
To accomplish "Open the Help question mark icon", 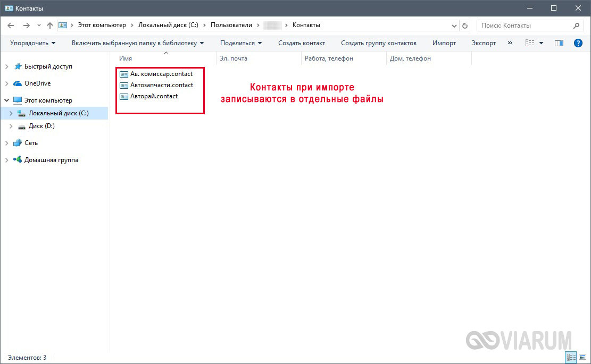I will point(578,43).
